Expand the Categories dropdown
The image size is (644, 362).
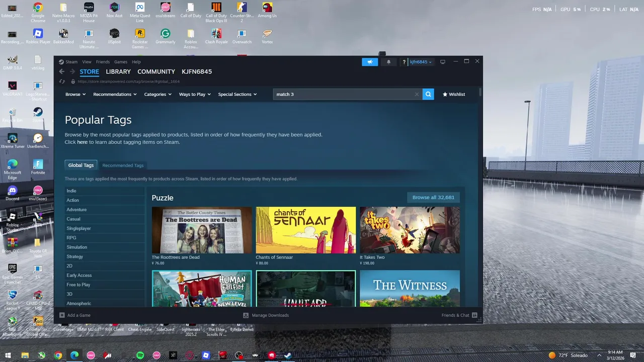pos(158,94)
